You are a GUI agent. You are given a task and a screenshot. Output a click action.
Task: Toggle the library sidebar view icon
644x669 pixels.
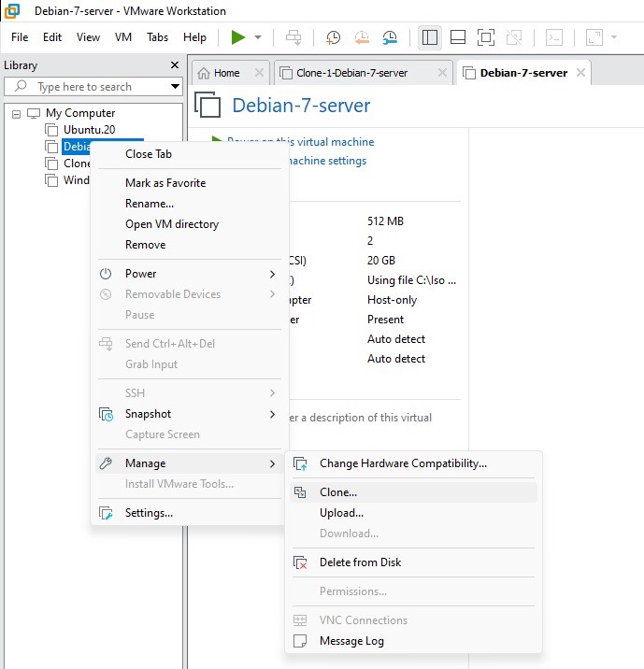coord(429,37)
